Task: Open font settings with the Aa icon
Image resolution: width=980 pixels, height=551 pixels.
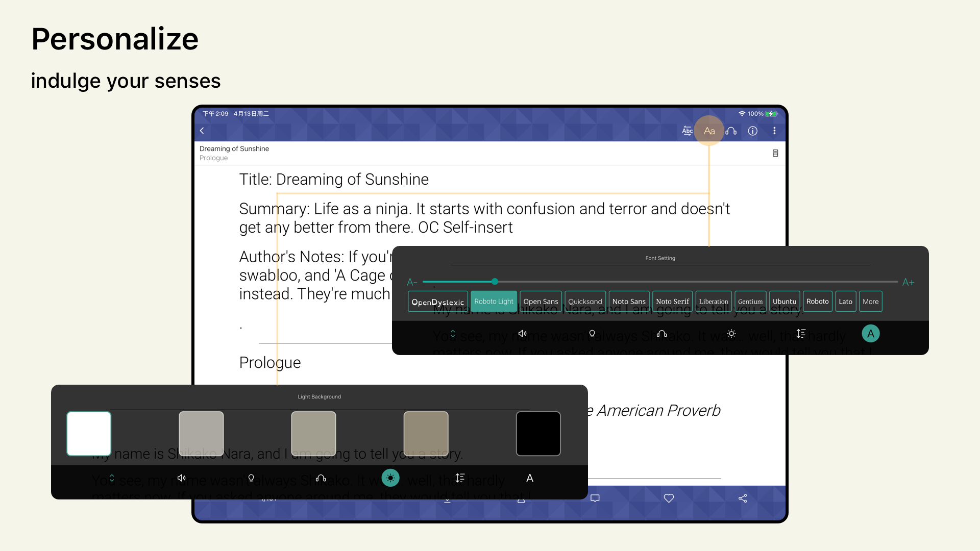Action: [709, 130]
